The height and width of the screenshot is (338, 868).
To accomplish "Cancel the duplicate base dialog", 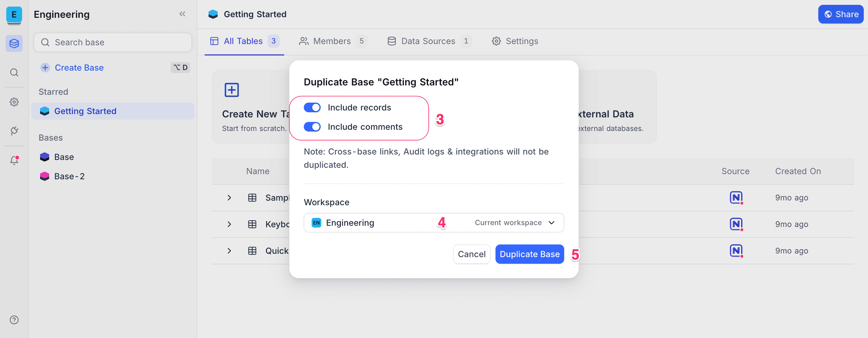I will point(471,254).
